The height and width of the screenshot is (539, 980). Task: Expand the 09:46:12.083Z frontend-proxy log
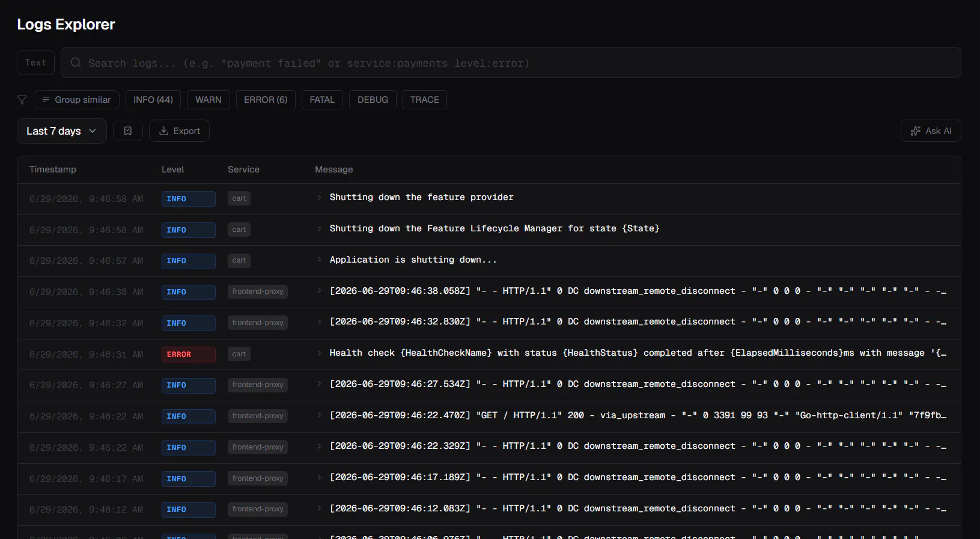(319, 508)
